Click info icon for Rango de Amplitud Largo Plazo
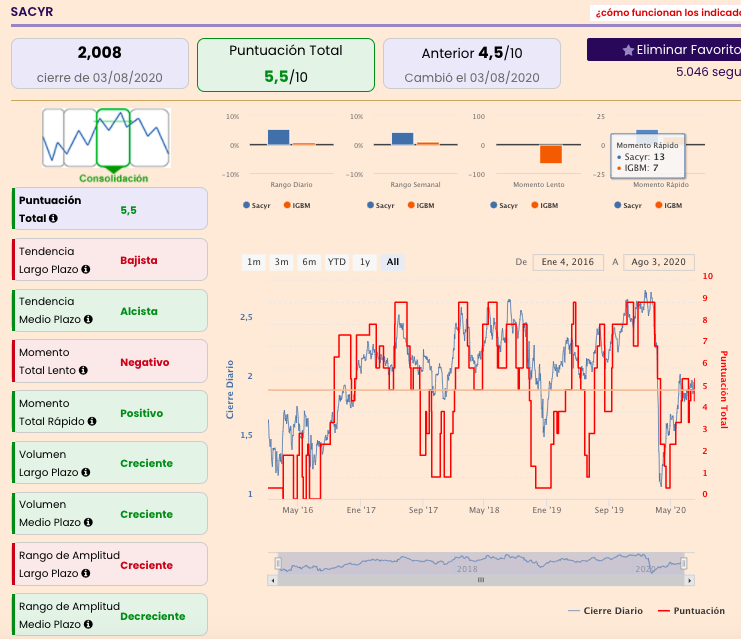 tap(86, 573)
